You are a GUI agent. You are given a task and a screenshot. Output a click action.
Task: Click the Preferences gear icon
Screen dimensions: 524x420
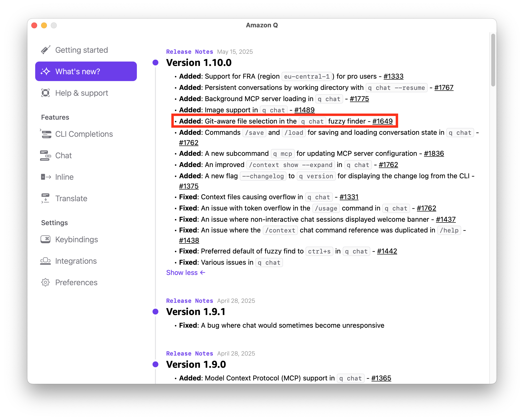pyautogui.click(x=46, y=282)
